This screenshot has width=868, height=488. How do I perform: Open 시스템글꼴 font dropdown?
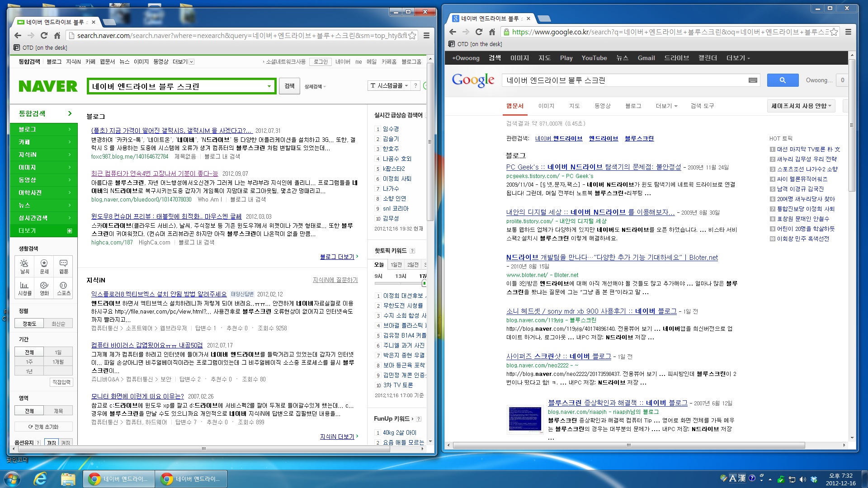389,85
